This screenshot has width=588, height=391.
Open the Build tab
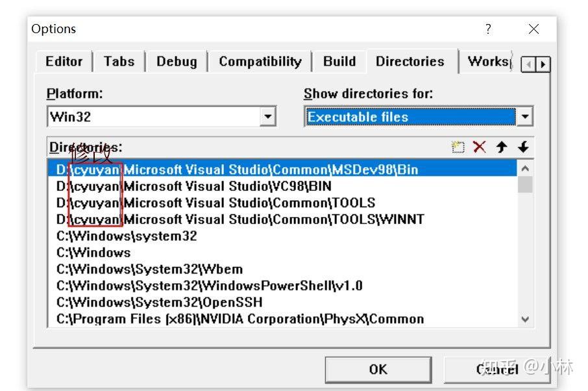click(339, 62)
